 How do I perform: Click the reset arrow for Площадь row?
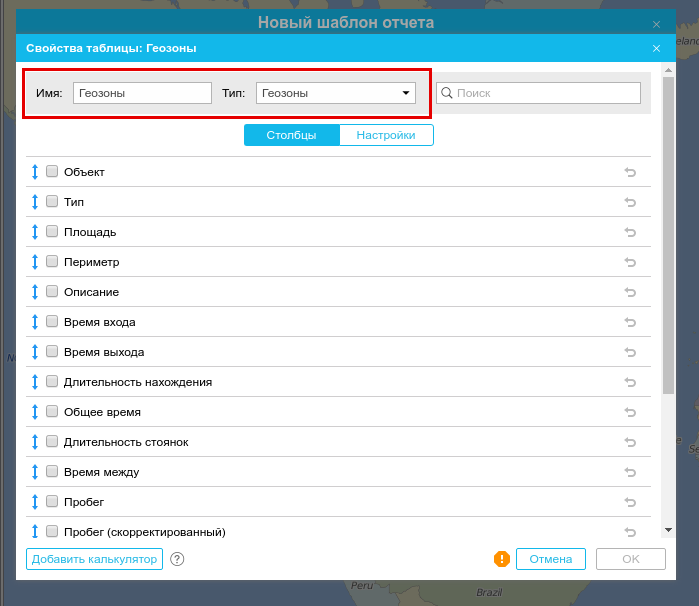[630, 232]
